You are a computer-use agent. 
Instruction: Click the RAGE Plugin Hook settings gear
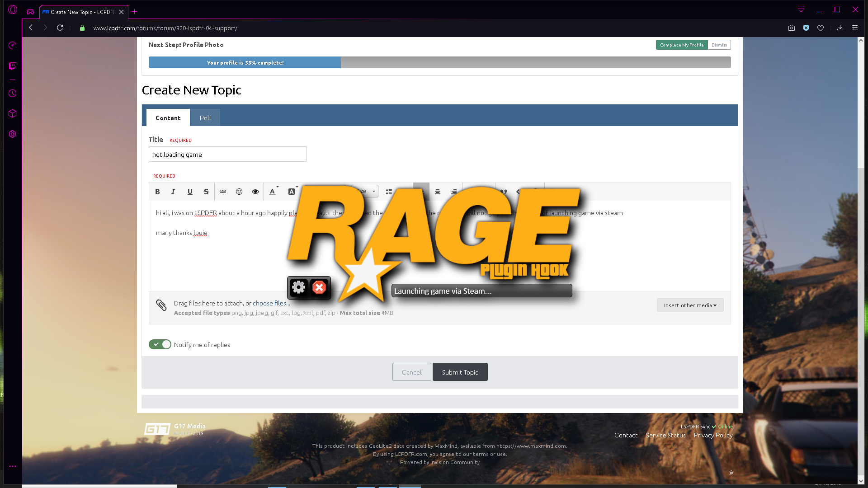(x=298, y=287)
